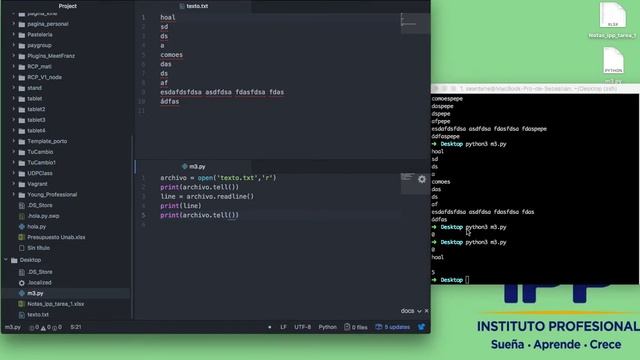This screenshot has width=640, height=360.
Task: Click the terminal window title bar
Action: click(535, 88)
